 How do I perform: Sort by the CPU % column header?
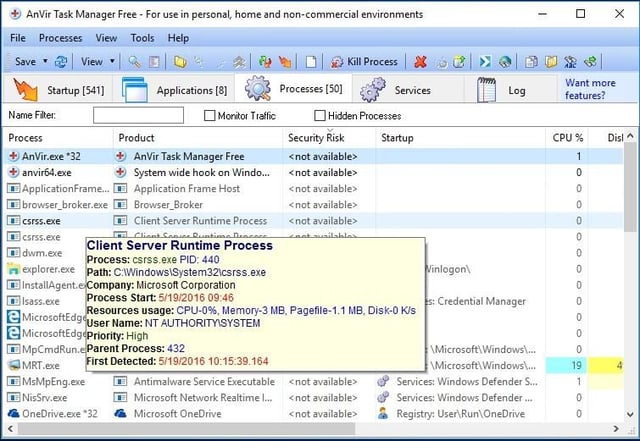[x=567, y=138]
